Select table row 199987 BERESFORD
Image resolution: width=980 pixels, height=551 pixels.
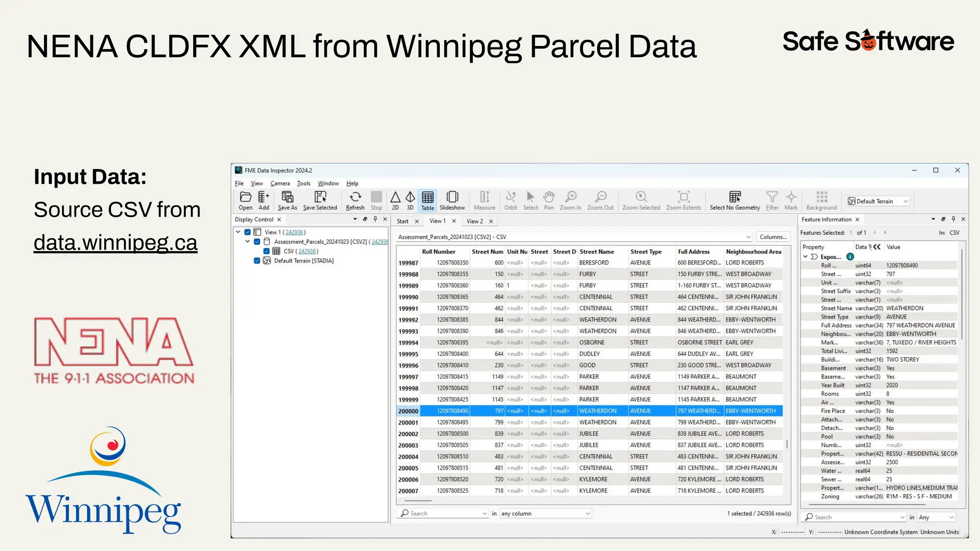(590, 263)
